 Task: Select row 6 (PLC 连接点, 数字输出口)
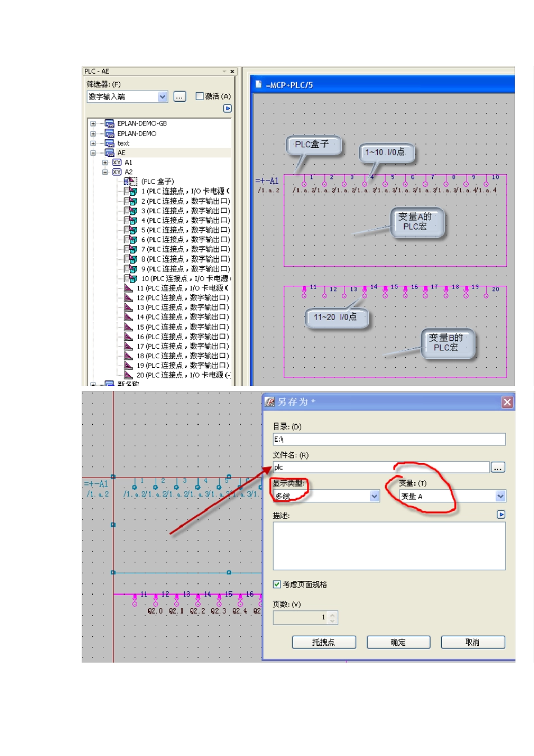(185, 240)
